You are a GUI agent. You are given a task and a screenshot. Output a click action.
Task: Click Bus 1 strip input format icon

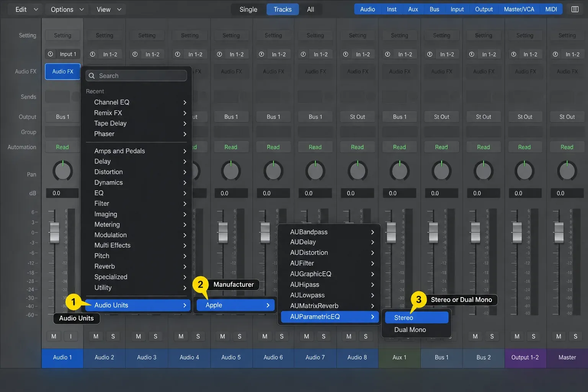point(430,54)
